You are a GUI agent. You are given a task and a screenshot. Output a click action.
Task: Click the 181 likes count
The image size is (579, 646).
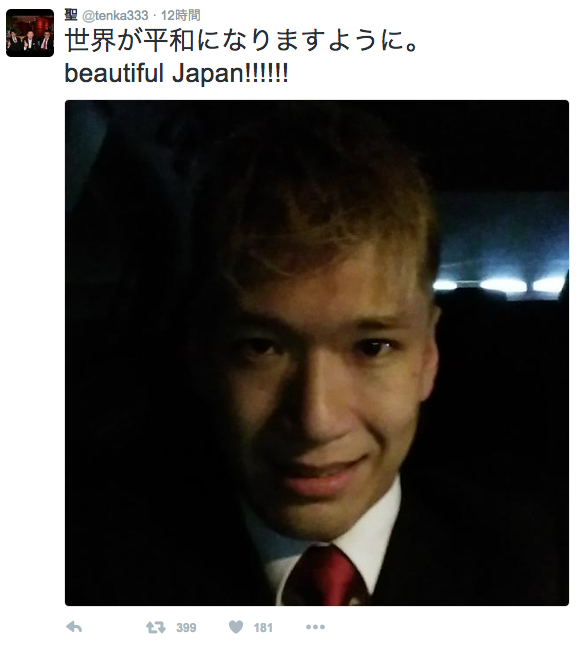tap(263, 628)
